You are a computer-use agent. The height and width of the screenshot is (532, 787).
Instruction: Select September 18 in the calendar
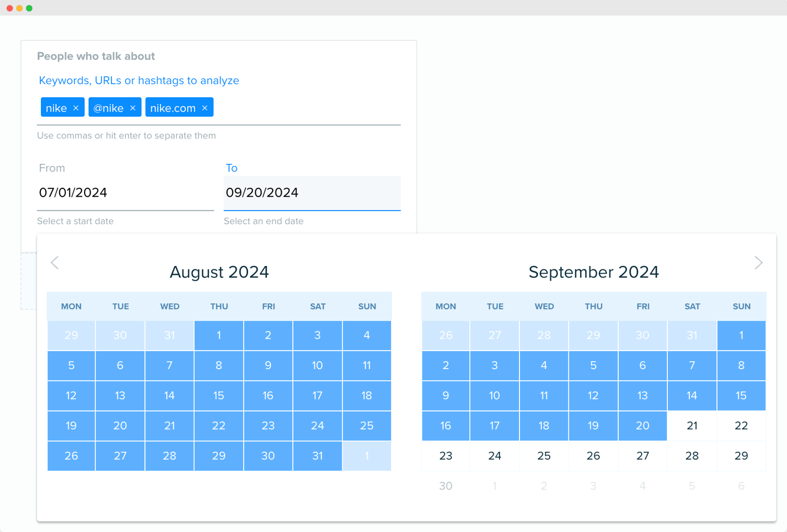point(544,426)
